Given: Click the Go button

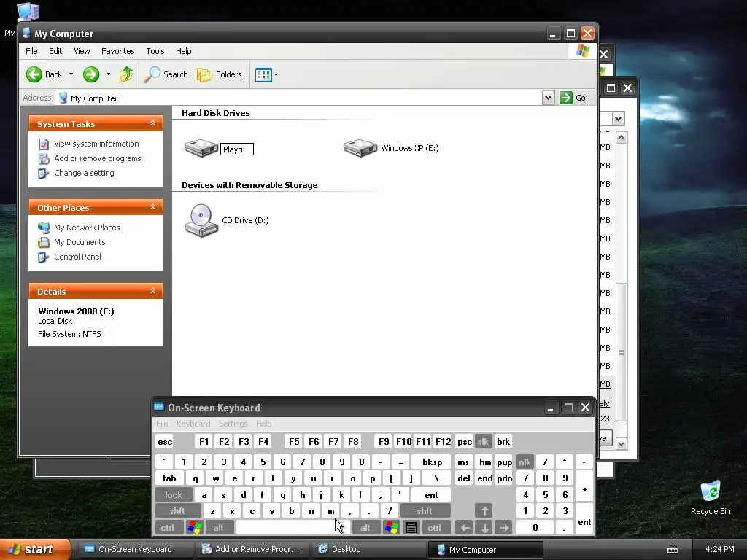Looking at the screenshot, I should (x=573, y=98).
